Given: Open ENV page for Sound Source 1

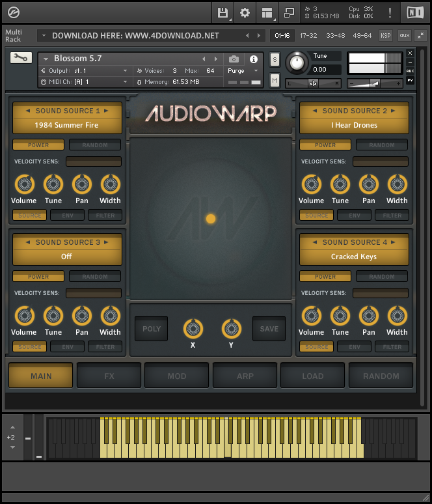Looking at the screenshot, I should [68, 215].
